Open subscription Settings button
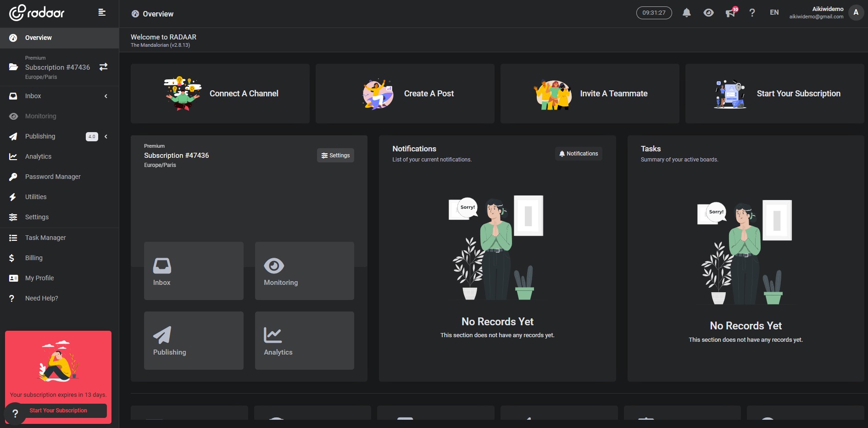The image size is (868, 428). pyautogui.click(x=335, y=156)
